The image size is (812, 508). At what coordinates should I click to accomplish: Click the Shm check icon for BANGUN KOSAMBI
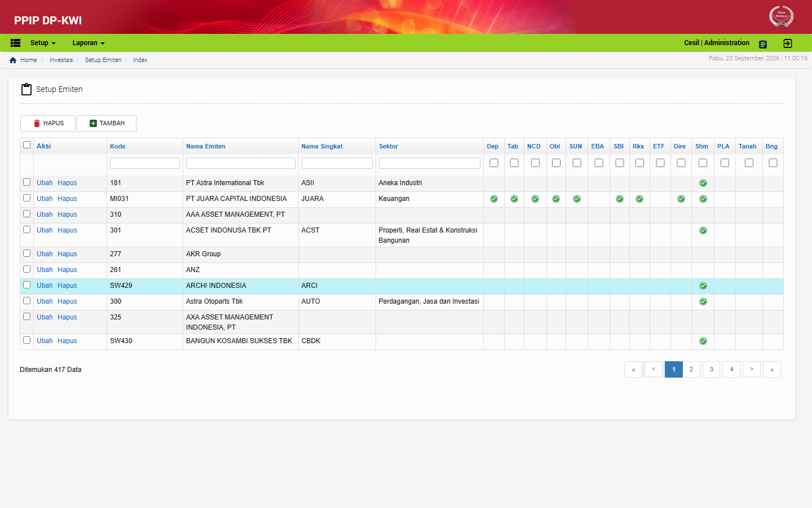[x=703, y=341]
